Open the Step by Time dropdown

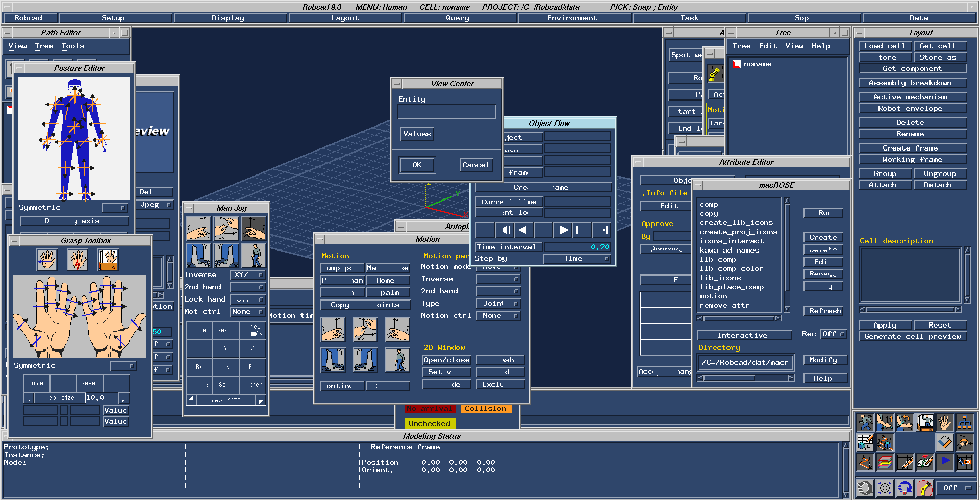click(577, 259)
